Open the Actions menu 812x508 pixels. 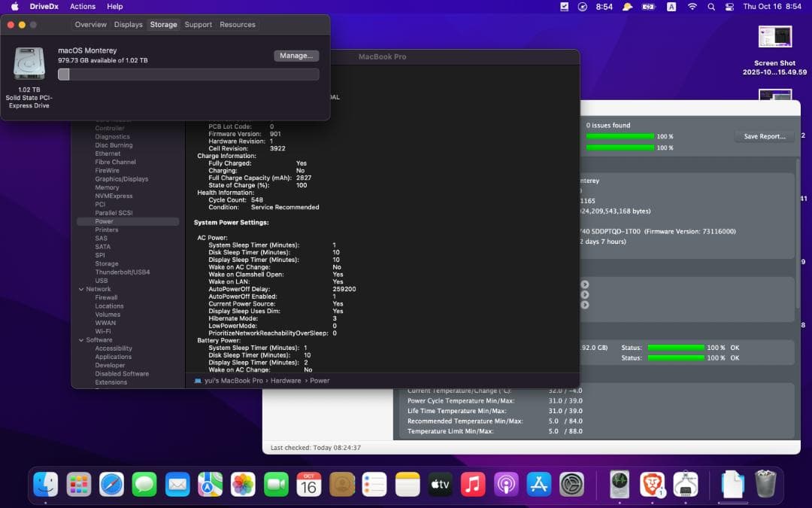pyautogui.click(x=82, y=6)
